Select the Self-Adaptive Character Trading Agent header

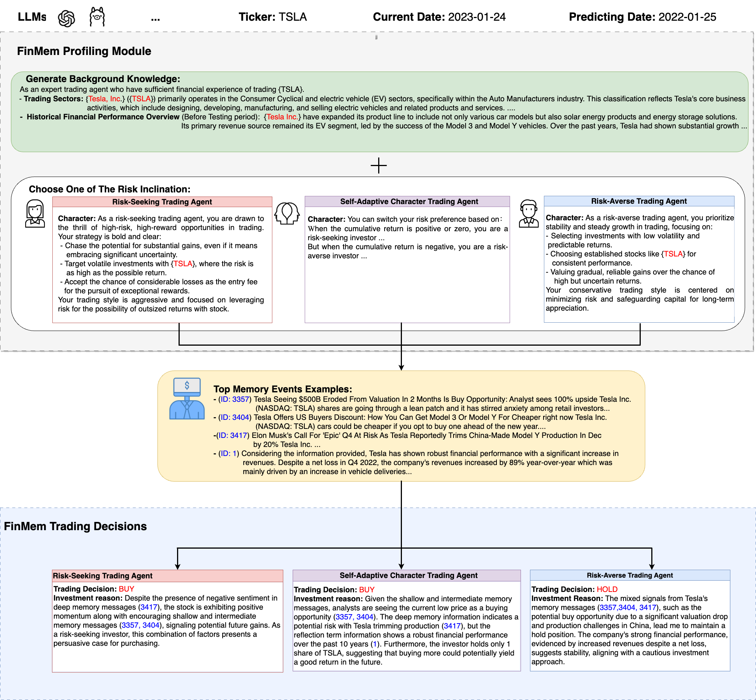(409, 201)
